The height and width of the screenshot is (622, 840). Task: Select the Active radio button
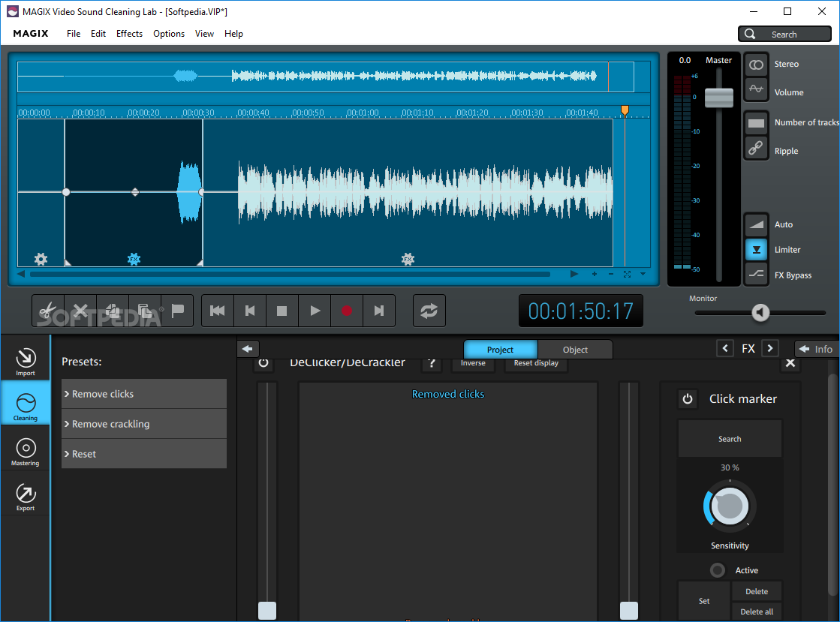click(718, 570)
